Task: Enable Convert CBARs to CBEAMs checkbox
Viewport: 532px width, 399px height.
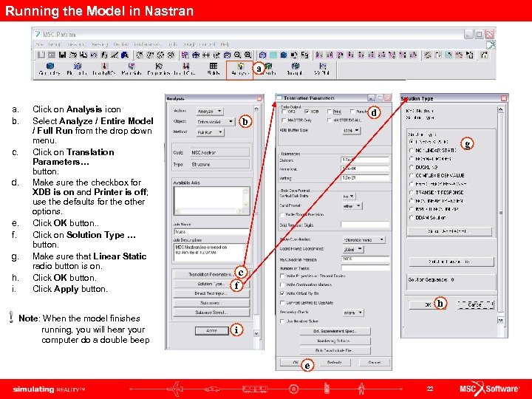Action: pos(282,302)
